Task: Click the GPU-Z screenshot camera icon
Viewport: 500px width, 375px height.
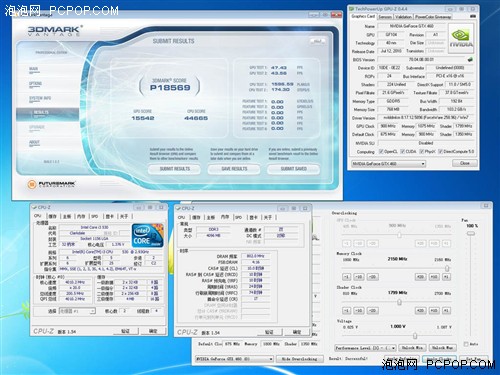Action: point(473,16)
